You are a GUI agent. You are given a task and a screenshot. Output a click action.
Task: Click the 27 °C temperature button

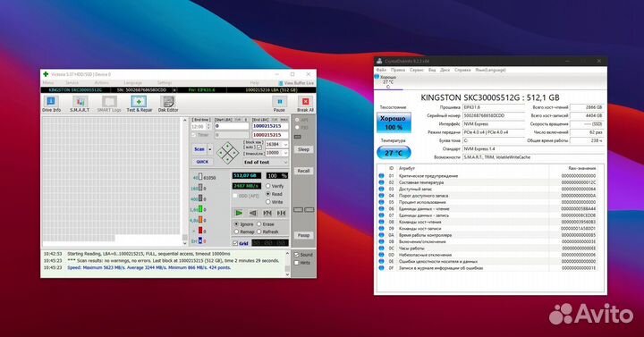pos(394,153)
